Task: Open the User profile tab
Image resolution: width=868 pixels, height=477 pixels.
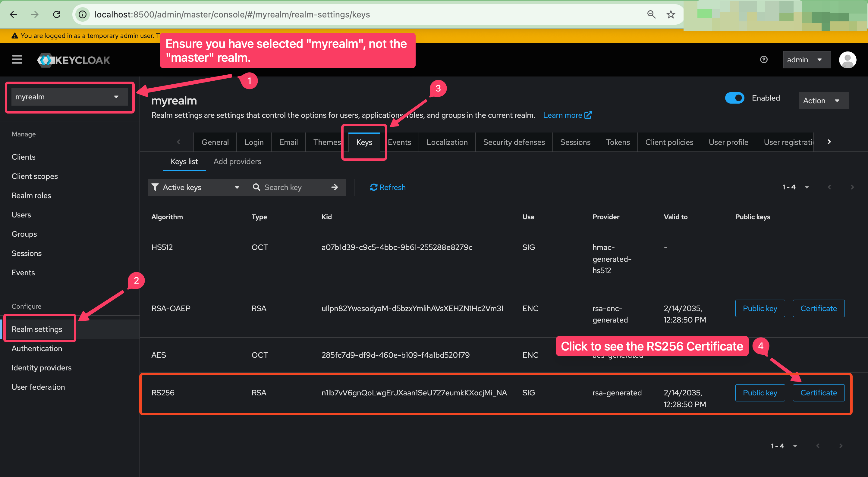Action: click(728, 142)
